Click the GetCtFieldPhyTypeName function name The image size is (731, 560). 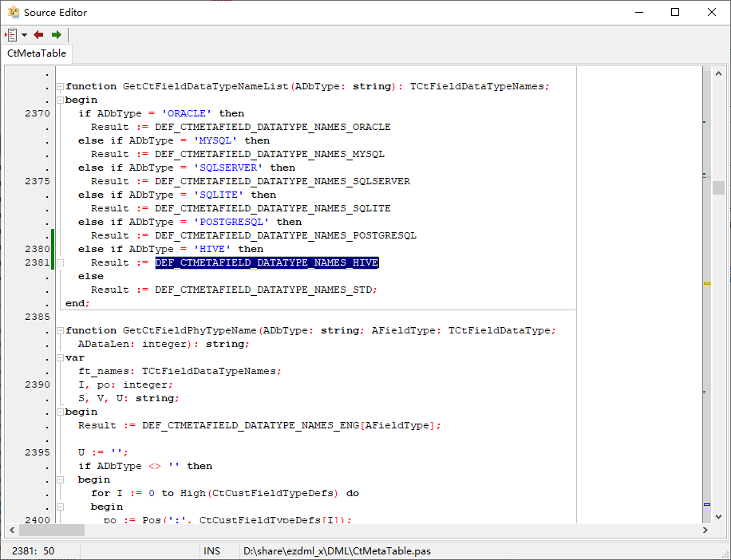(x=190, y=331)
